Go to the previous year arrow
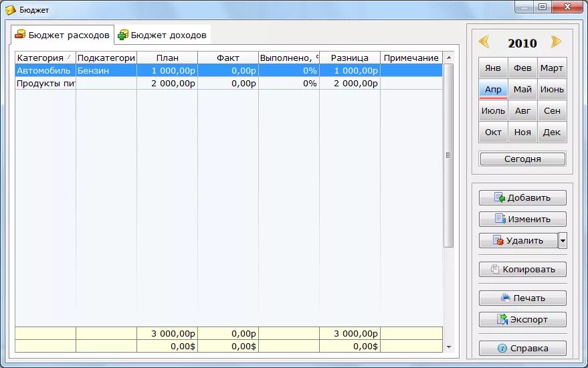 pyautogui.click(x=484, y=41)
